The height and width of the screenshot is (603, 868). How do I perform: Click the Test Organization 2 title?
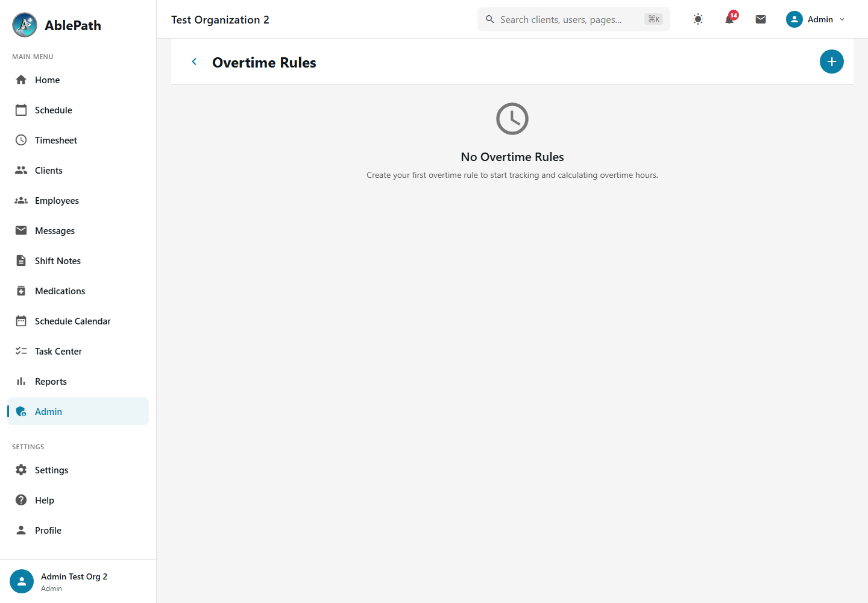point(220,19)
